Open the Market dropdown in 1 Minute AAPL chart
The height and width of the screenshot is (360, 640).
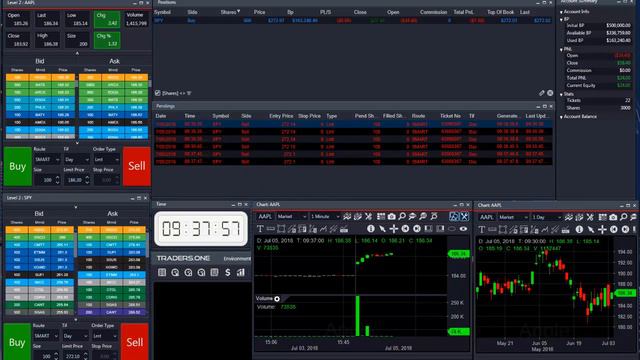pos(291,217)
